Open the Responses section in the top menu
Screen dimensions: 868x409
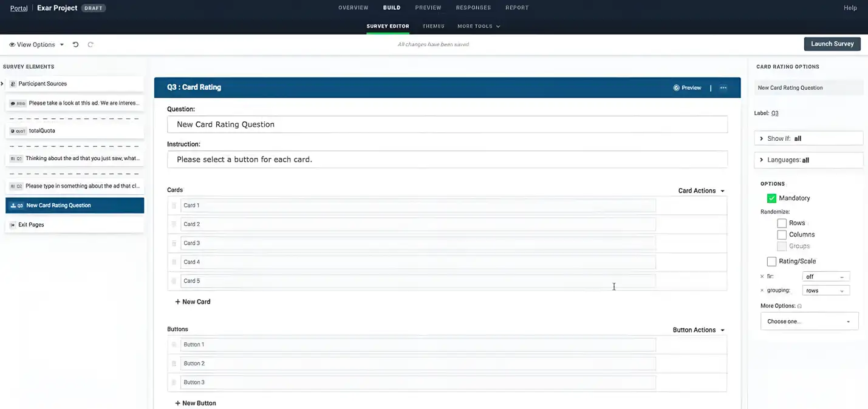point(473,7)
